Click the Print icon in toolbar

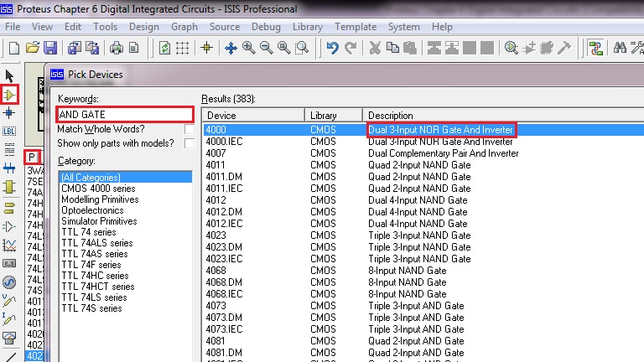point(117,48)
